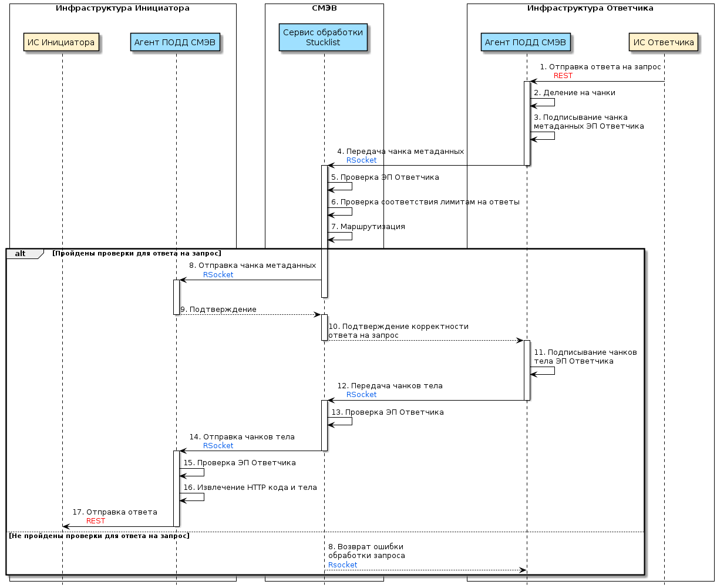
Task: Click the "Возврат ошибки обработки запроса" message
Action: pos(366,551)
